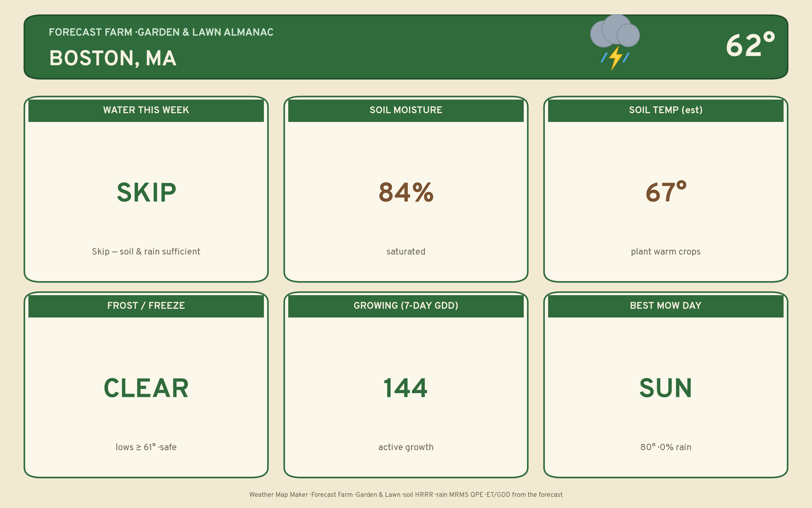Select the WATER THIS WEEK card header
This screenshot has width=812, height=508.
pyautogui.click(x=146, y=110)
